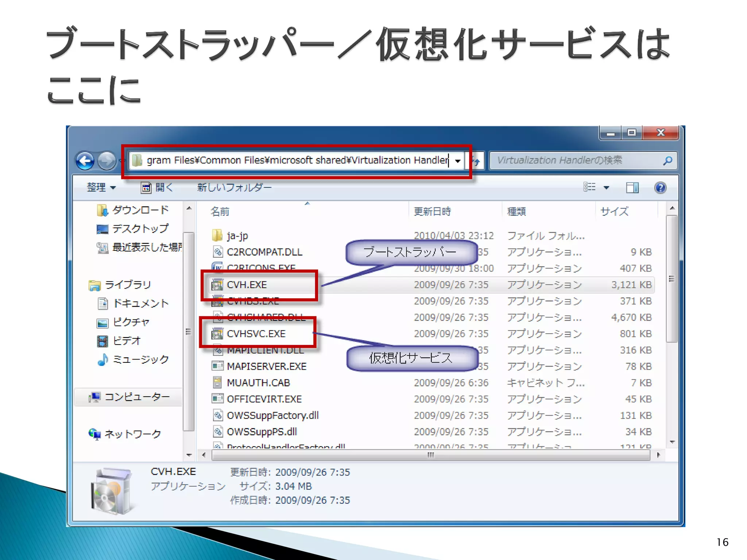
Task: Select ネットワーク in the navigation pane
Action: tap(132, 434)
